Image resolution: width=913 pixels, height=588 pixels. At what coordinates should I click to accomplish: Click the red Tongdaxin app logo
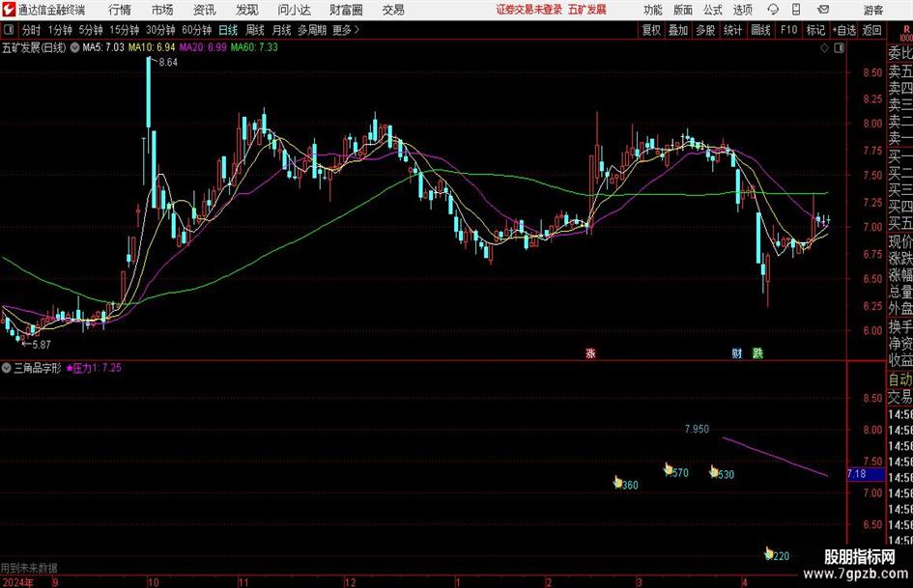[9, 10]
